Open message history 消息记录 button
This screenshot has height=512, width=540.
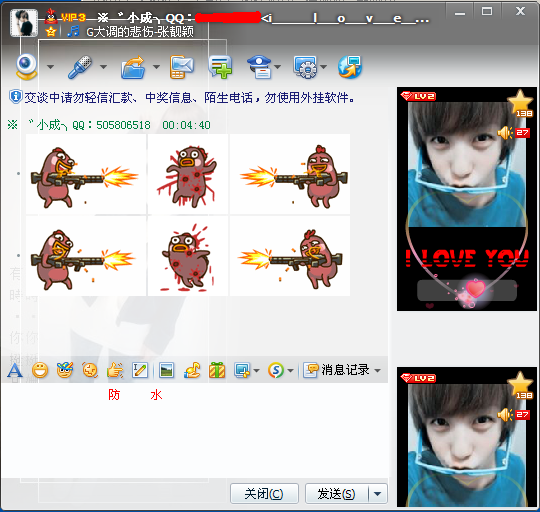336,370
